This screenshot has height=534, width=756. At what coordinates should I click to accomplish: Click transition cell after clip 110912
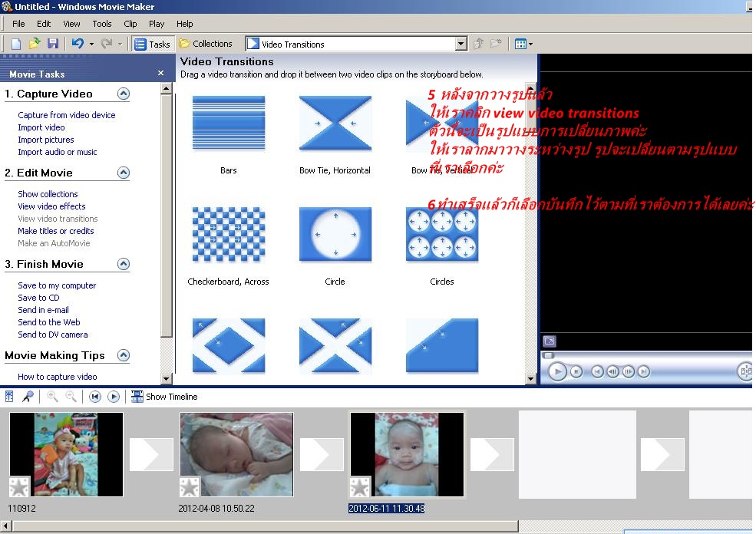(151, 454)
